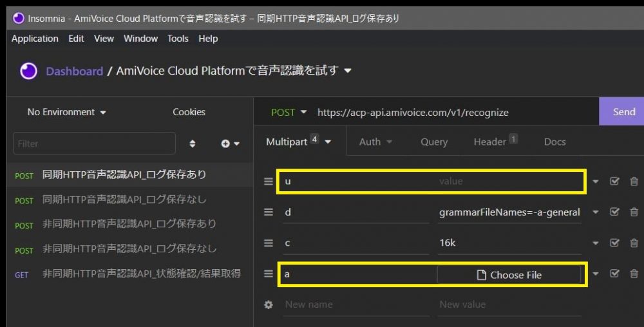The height and width of the screenshot is (327, 644).
Task: Click the drag handle for row c
Action: [x=268, y=243]
